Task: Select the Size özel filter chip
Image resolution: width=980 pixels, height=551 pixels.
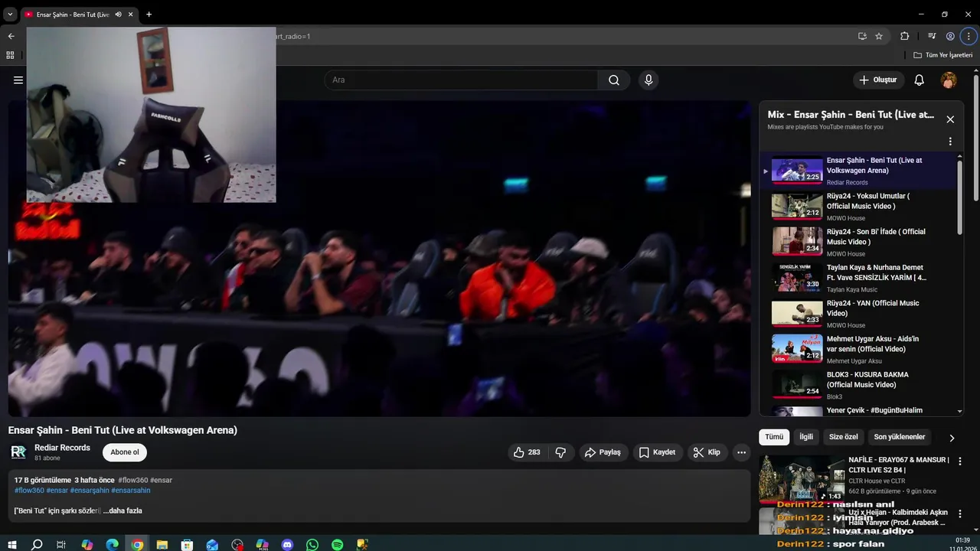Action: (x=844, y=437)
